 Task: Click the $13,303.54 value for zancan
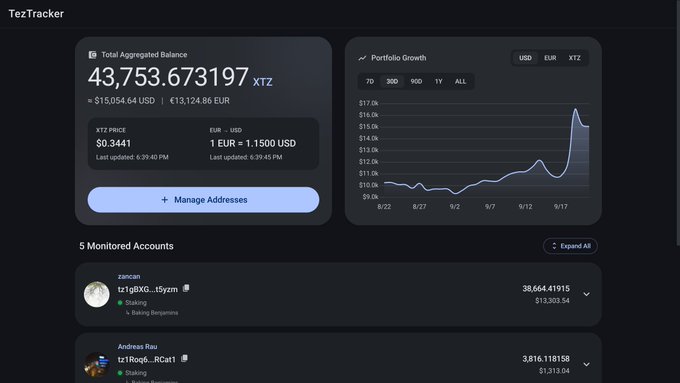click(x=552, y=301)
